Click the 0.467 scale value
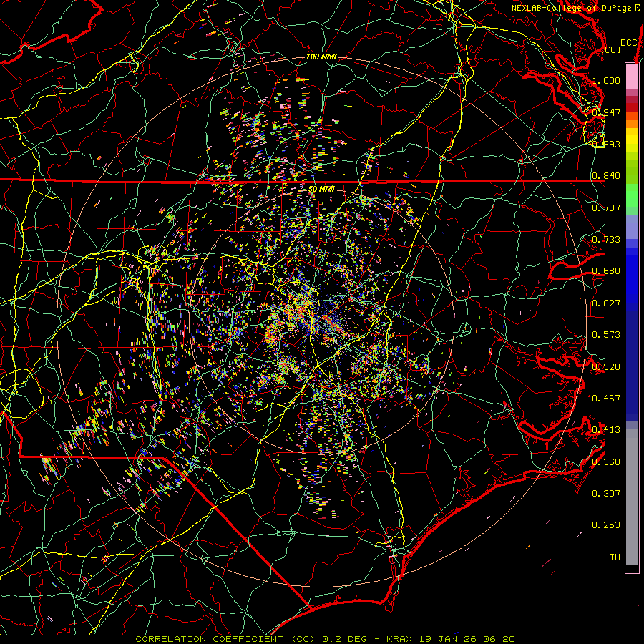 pyautogui.click(x=606, y=398)
